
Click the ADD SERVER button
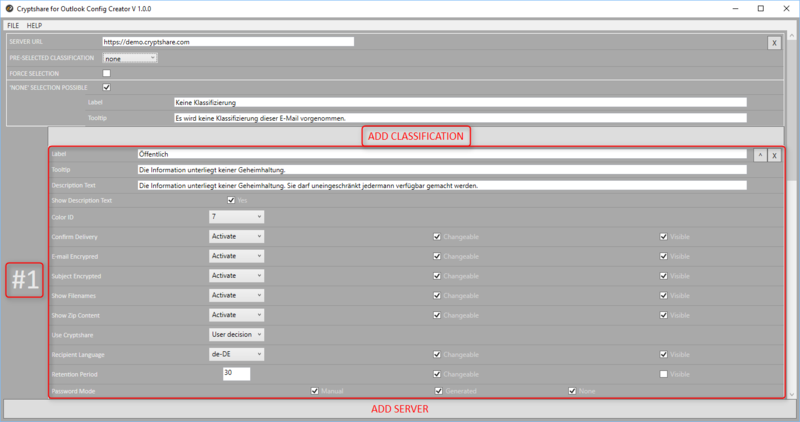(400, 409)
